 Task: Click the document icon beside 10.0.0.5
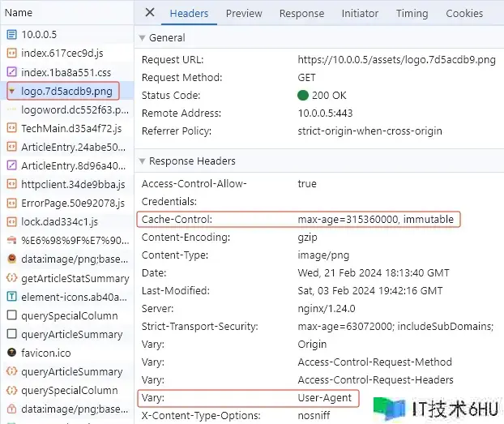pos(11,35)
